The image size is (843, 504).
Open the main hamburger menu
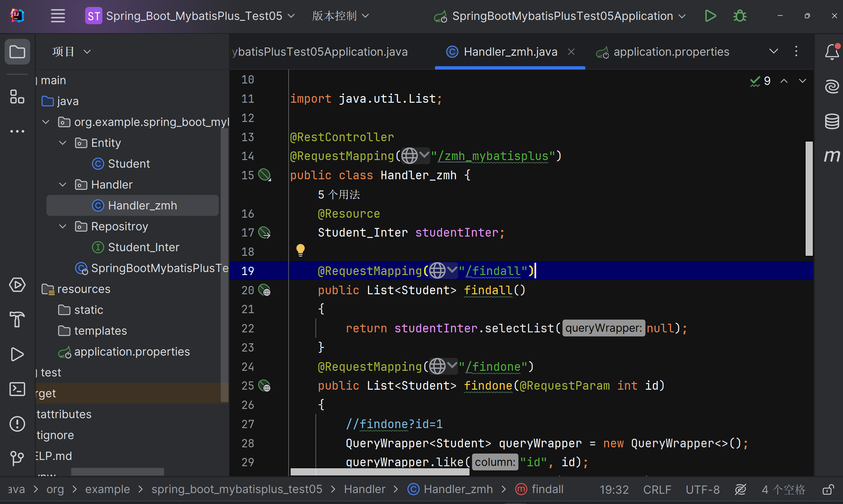click(58, 16)
